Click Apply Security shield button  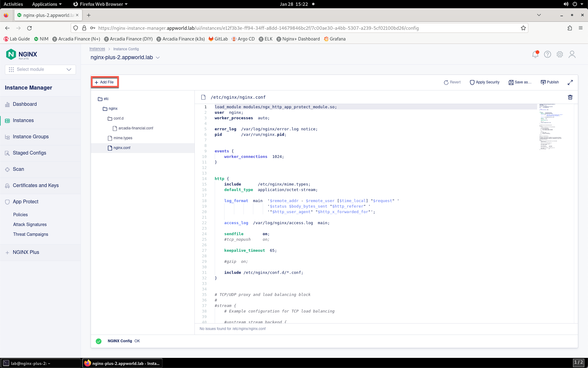tap(484, 82)
